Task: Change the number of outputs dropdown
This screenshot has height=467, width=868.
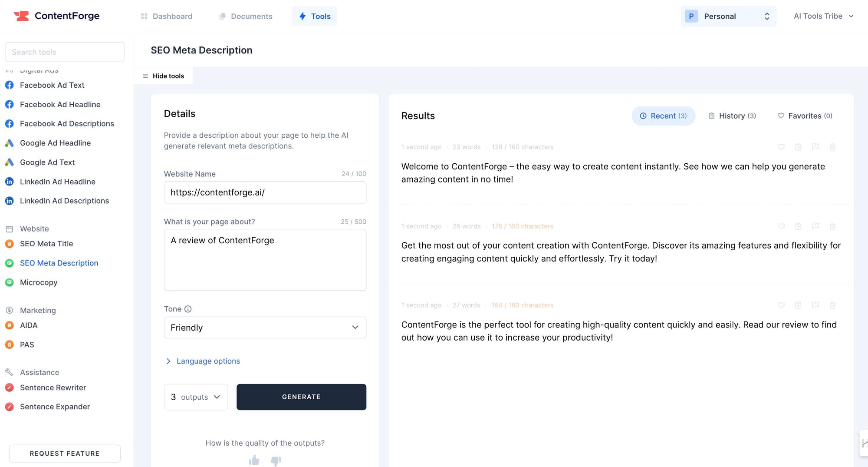Action: click(x=195, y=397)
